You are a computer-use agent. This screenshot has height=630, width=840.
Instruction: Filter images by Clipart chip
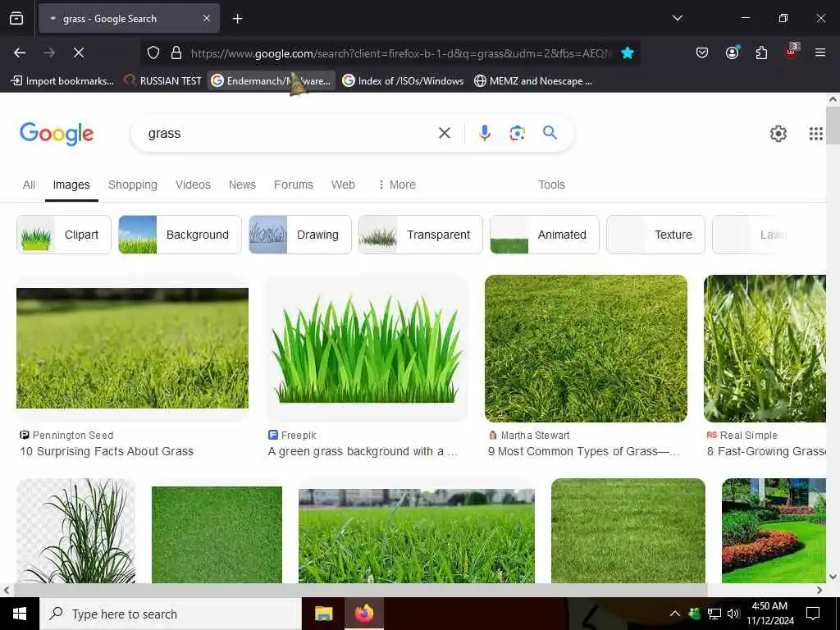(x=64, y=235)
